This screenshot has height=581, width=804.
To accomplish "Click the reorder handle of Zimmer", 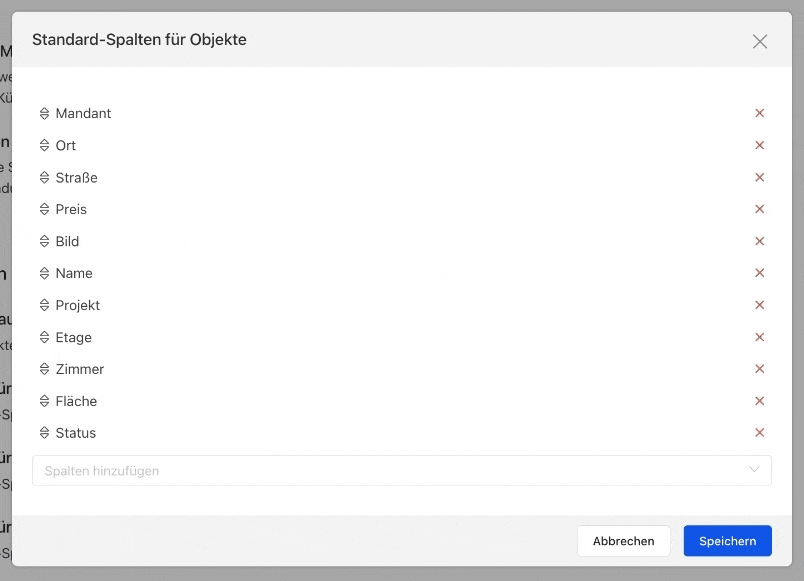I will click(45, 369).
